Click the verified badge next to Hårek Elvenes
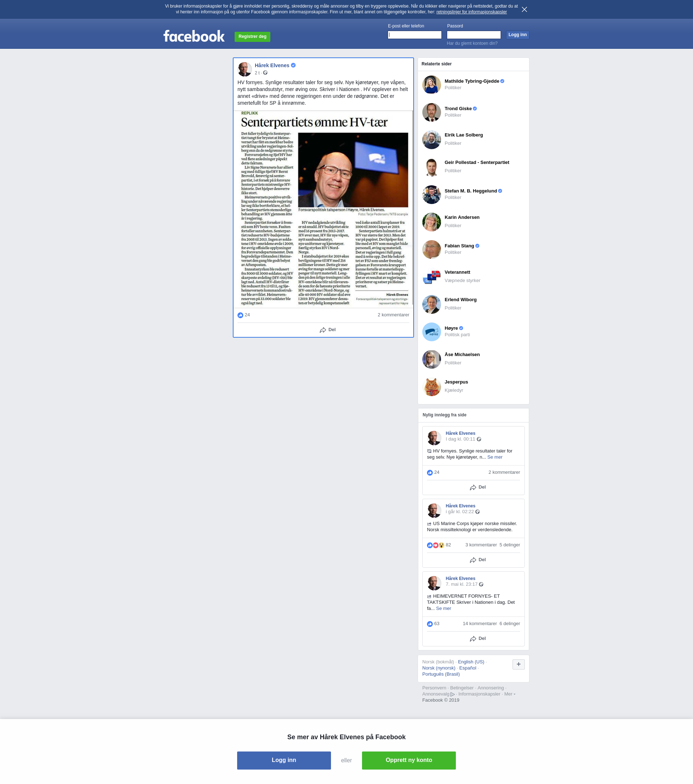The height and width of the screenshot is (784, 693). click(x=293, y=65)
